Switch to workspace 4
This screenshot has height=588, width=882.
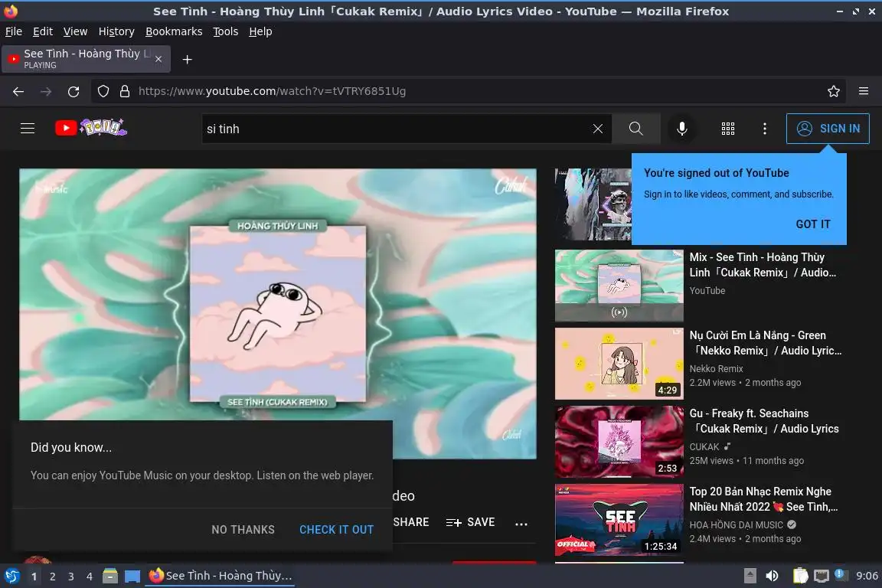[90, 577]
